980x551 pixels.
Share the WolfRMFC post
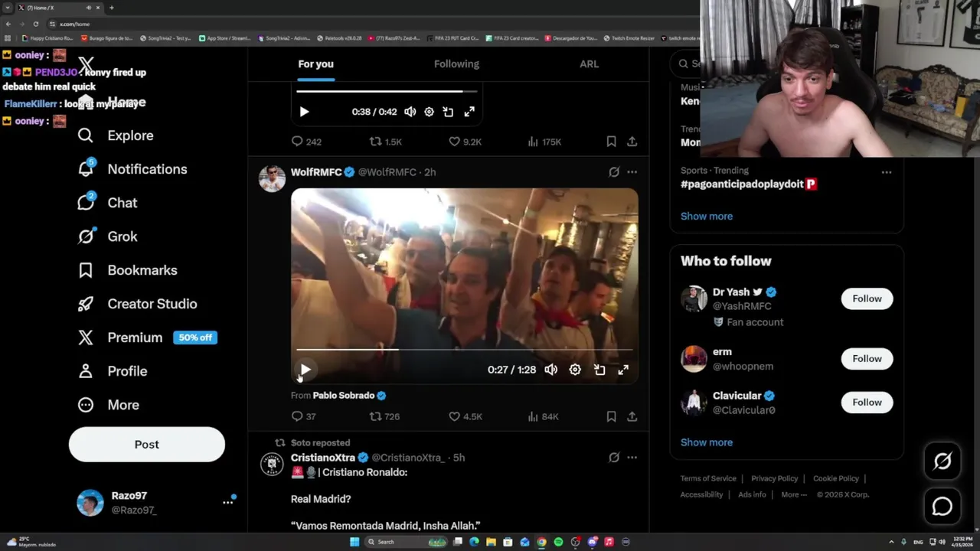pyautogui.click(x=632, y=416)
